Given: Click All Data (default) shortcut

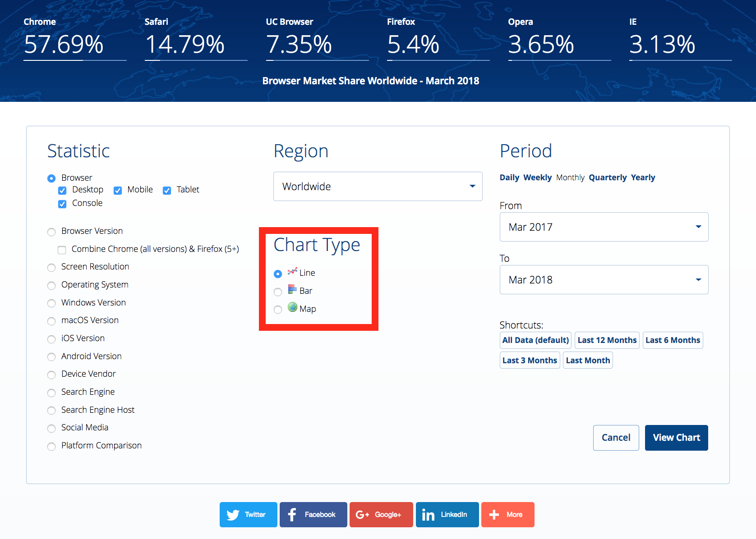Looking at the screenshot, I should 535,340.
